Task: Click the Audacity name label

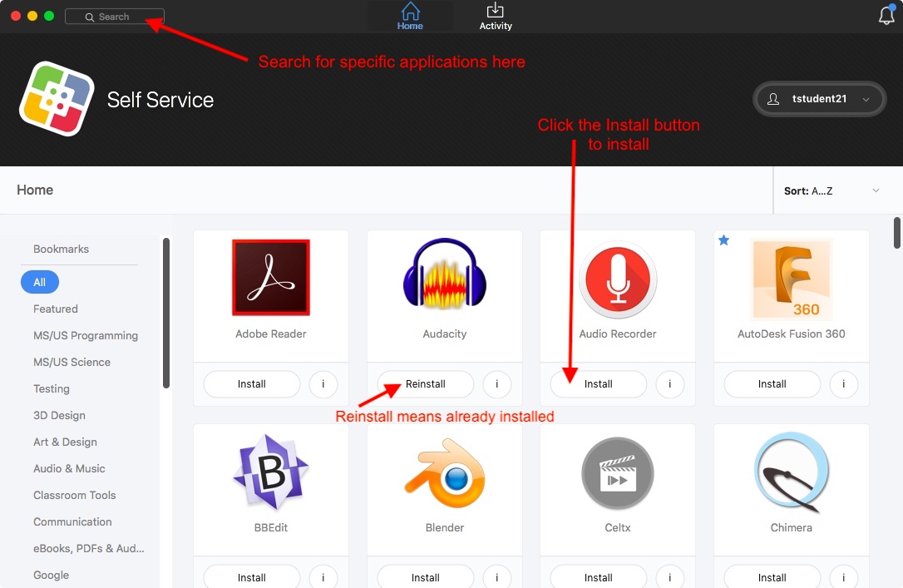Action: 445,334
